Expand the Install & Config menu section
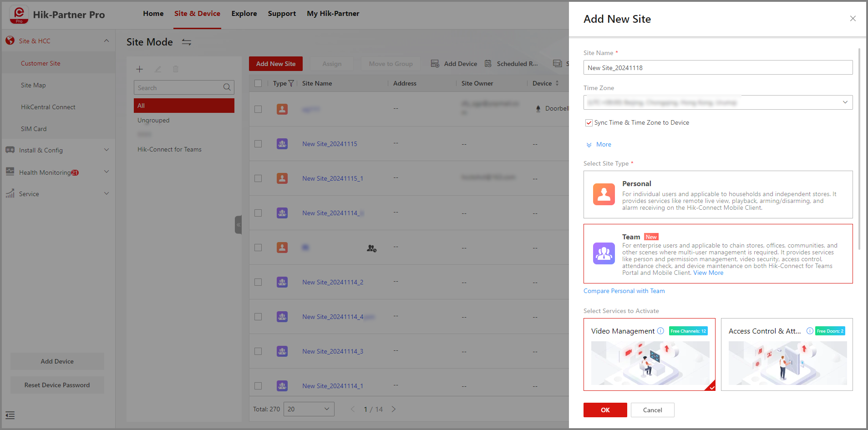This screenshot has width=868, height=430. [106, 150]
